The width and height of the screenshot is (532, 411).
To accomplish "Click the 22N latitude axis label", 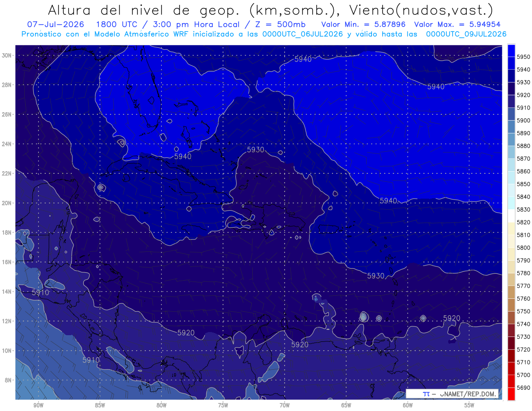I will pos(6,173).
